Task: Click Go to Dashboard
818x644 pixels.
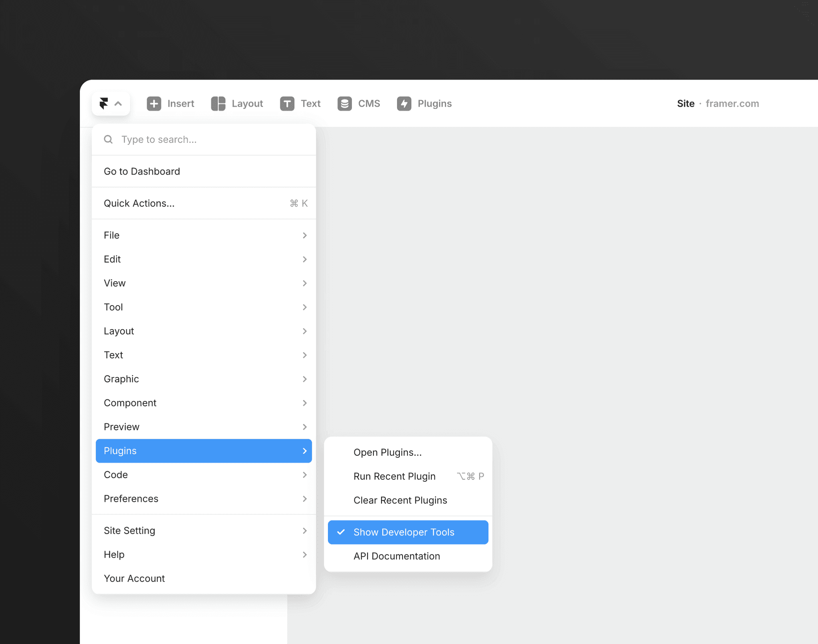Action: (142, 171)
